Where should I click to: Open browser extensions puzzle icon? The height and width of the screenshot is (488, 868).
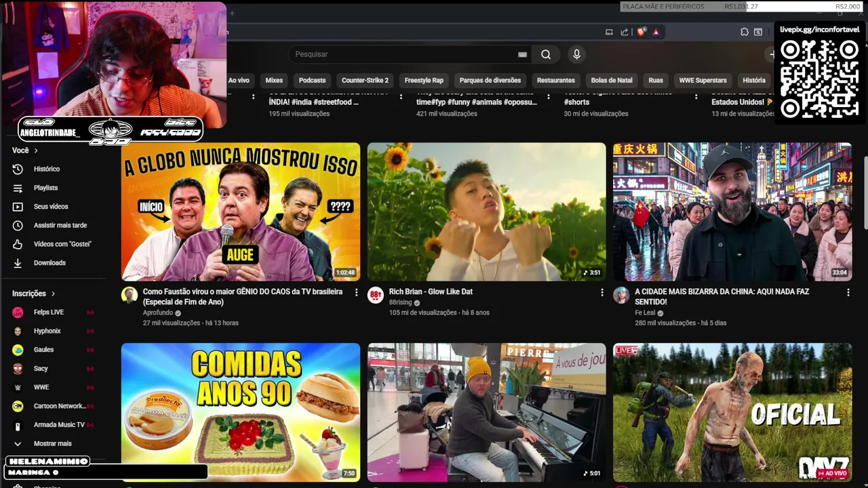click(744, 32)
